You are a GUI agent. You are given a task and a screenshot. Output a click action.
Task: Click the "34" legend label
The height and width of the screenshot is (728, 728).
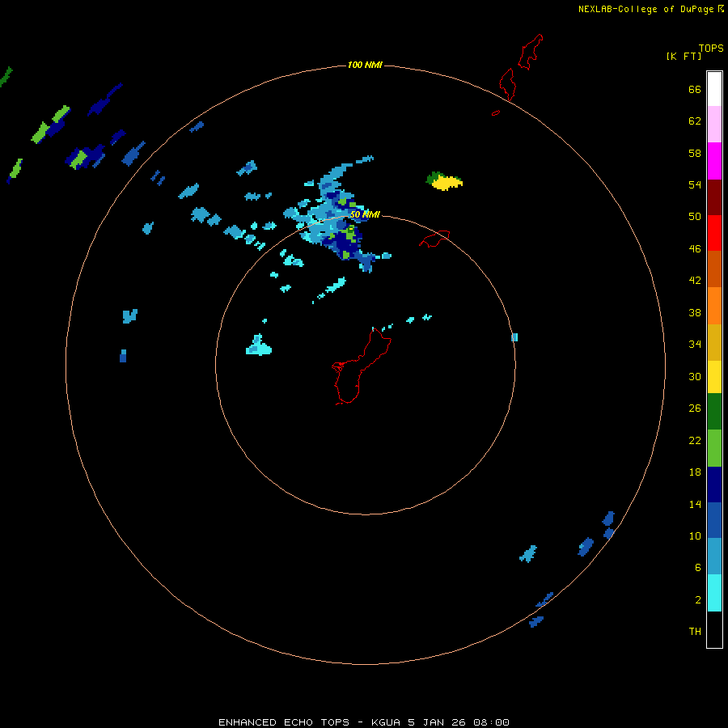[x=695, y=345]
